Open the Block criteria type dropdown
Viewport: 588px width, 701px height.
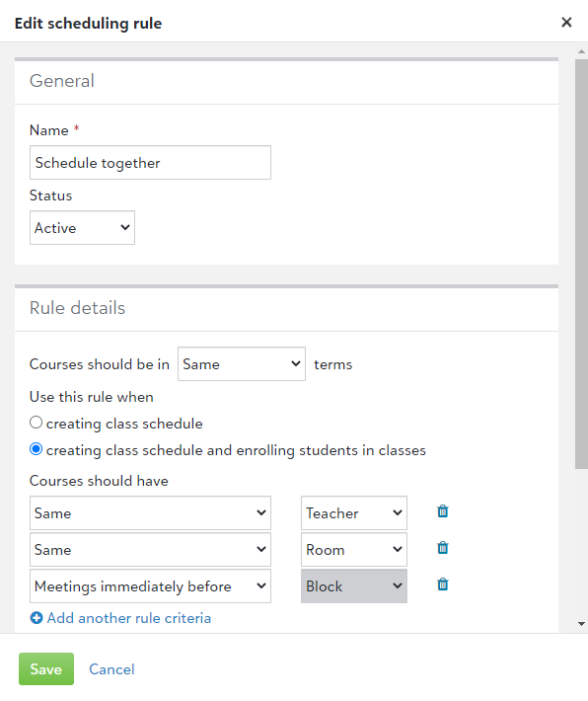point(354,586)
